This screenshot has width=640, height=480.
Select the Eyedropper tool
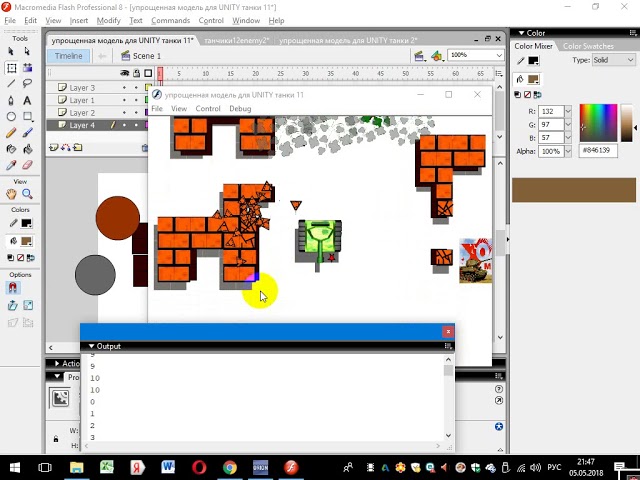point(11,165)
